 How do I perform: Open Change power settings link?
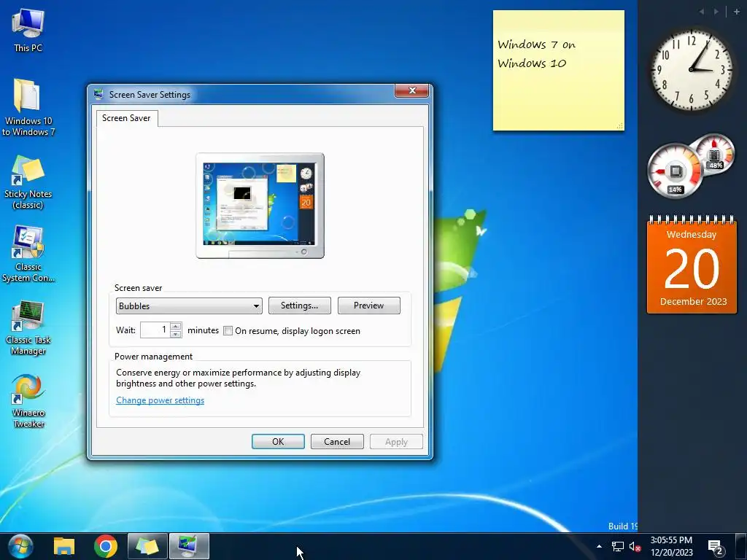(160, 400)
